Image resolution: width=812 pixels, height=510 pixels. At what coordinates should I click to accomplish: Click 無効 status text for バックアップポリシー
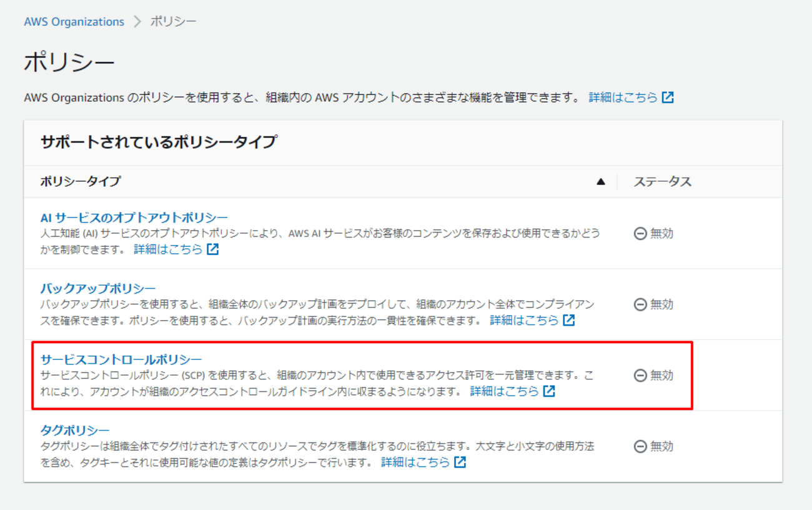(x=662, y=304)
